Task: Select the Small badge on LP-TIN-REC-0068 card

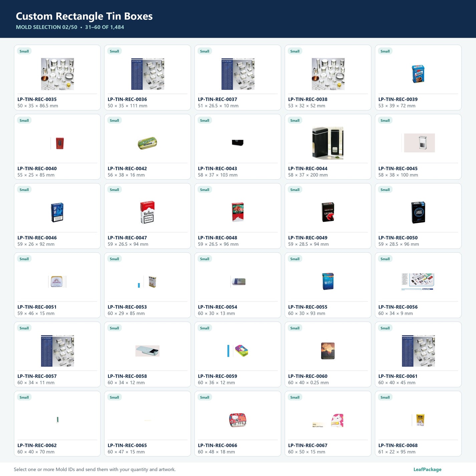Action: 385,397
